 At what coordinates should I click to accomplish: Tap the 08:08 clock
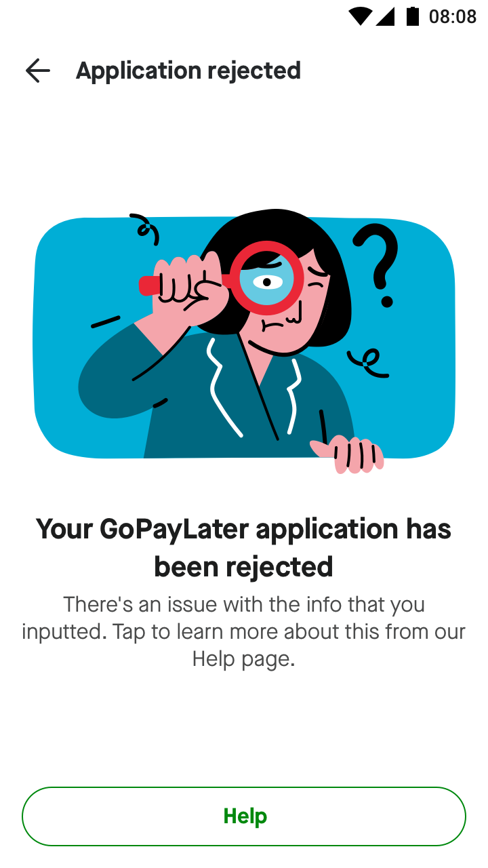click(453, 16)
